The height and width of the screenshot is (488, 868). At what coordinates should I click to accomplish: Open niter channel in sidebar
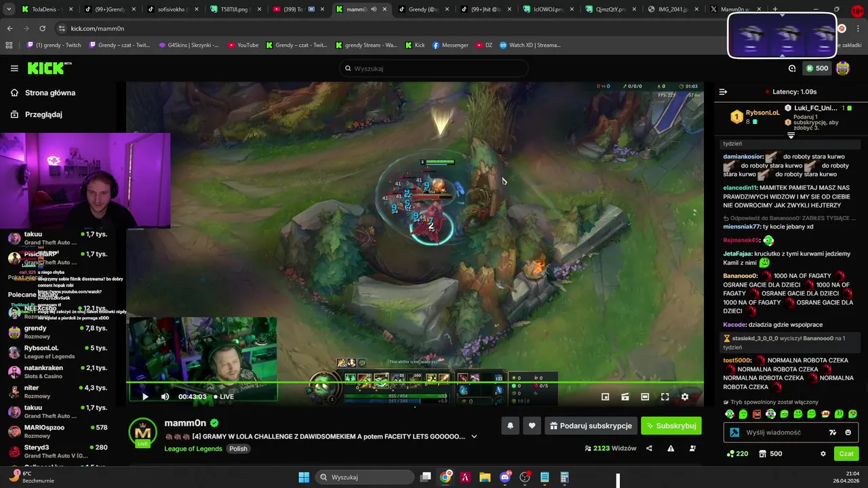click(58, 391)
